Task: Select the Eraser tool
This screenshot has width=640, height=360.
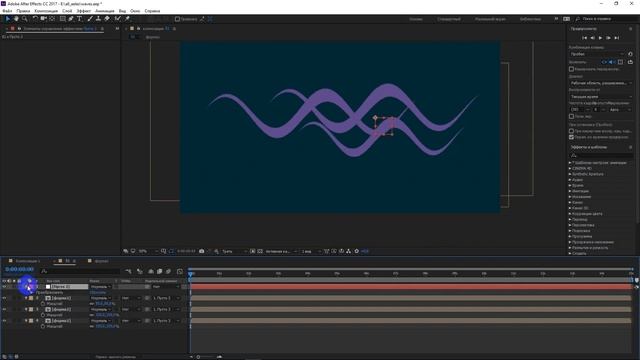Action: coord(107,19)
